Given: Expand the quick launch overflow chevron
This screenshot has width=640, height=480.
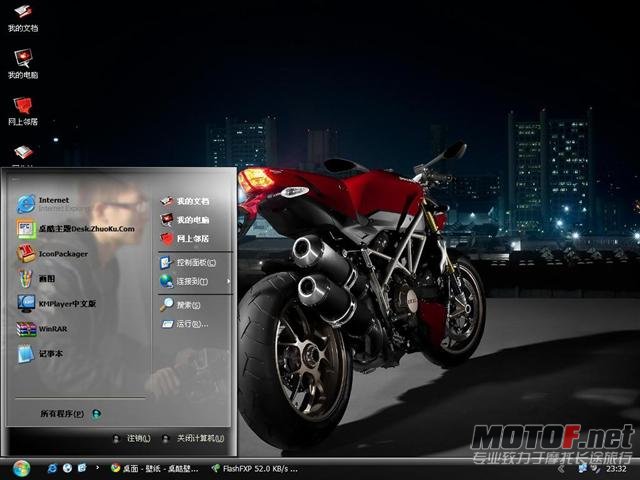Looking at the screenshot, I should pos(97,467).
